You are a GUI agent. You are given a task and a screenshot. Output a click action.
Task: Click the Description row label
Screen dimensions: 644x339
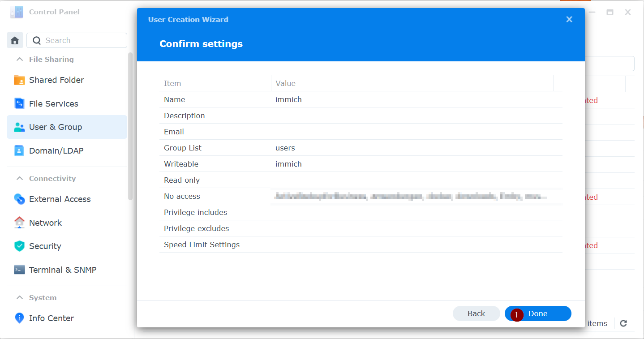184,116
